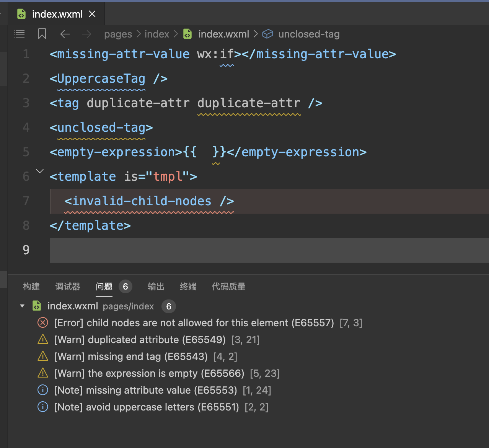Navigate forward with right arrow icon

pos(86,34)
